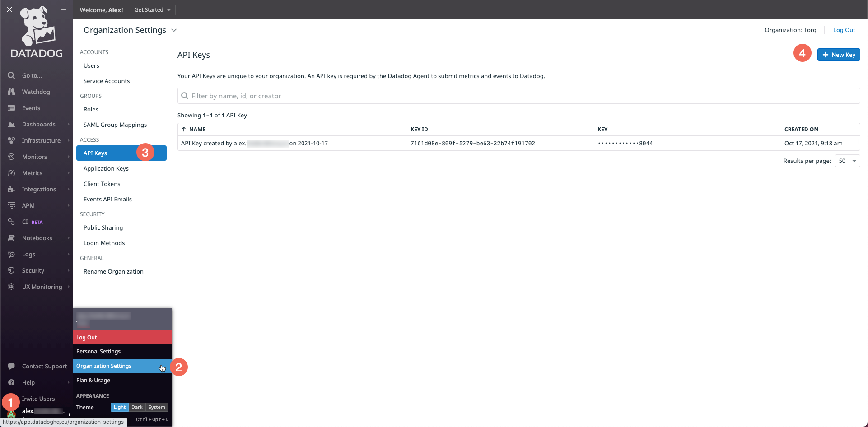Select API Keys in sidebar

121,153
